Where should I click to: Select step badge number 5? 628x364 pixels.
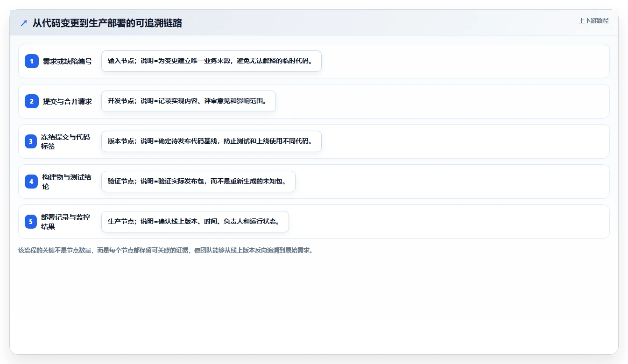coord(31,222)
